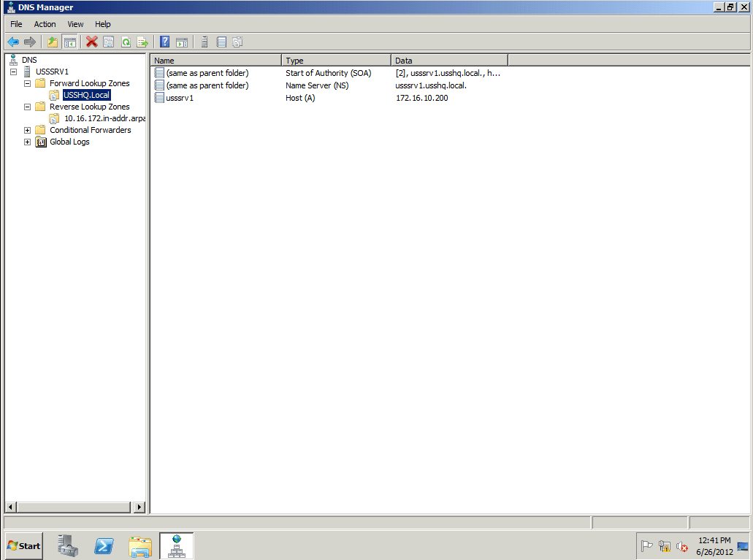Click the New Record list toolbar icon
753x560 pixels.
221,42
